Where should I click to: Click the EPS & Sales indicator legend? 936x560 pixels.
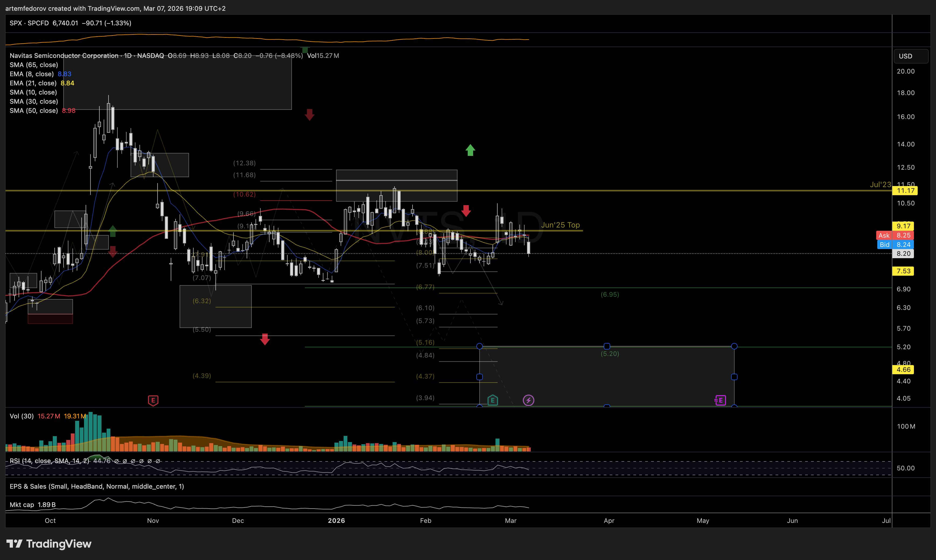pos(97,486)
